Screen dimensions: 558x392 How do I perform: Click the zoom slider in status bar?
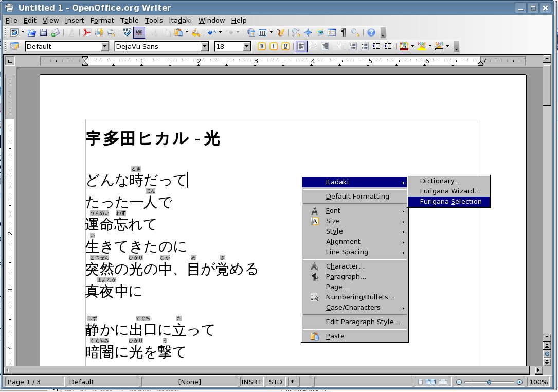pos(489,382)
